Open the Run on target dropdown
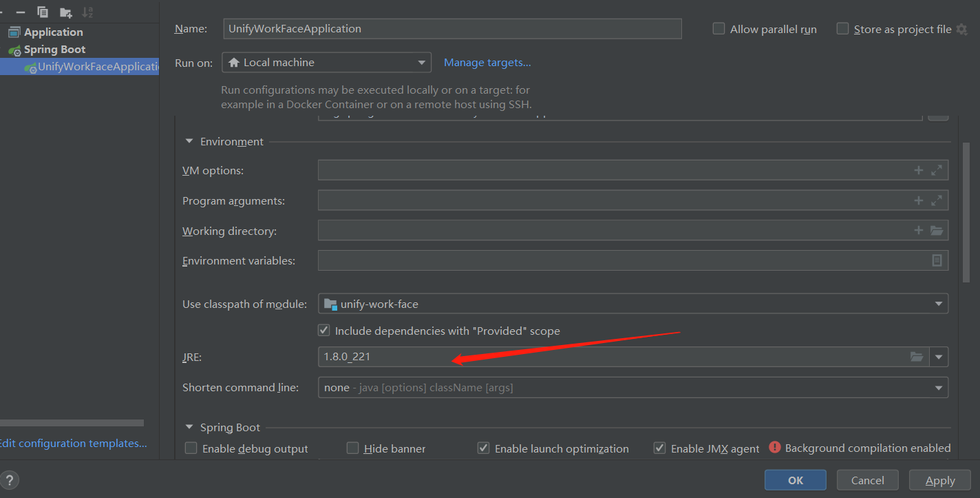Screen dimensions: 980x498 (x=421, y=62)
